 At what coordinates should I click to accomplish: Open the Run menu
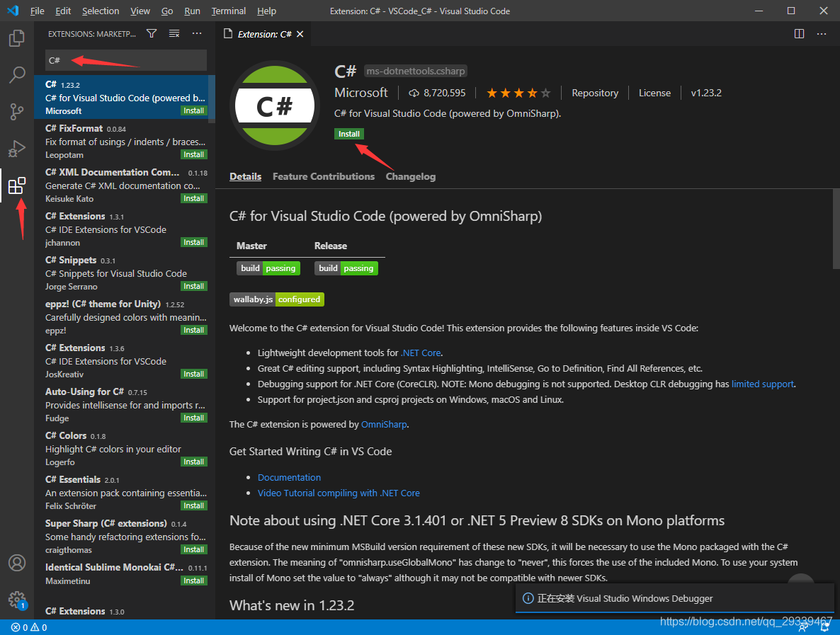[192, 11]
